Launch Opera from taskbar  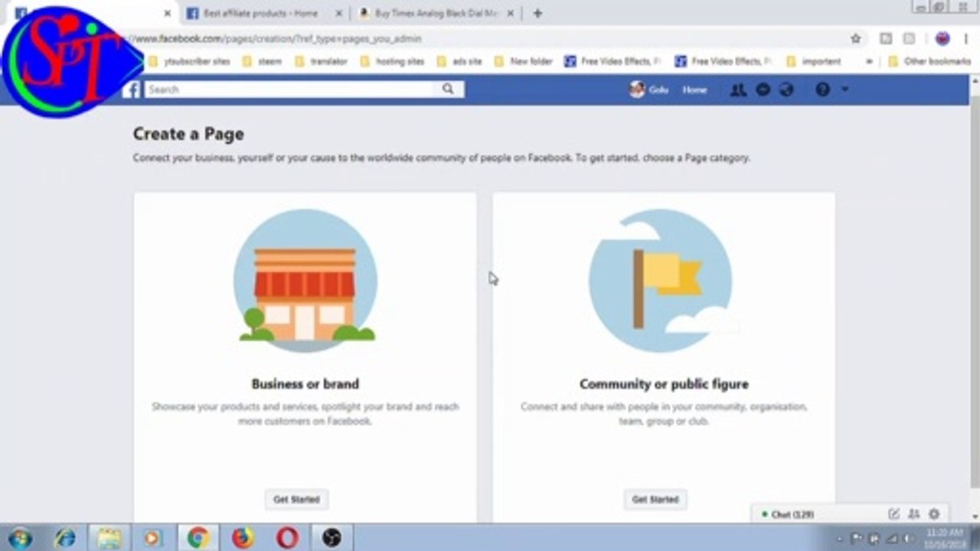287,538
